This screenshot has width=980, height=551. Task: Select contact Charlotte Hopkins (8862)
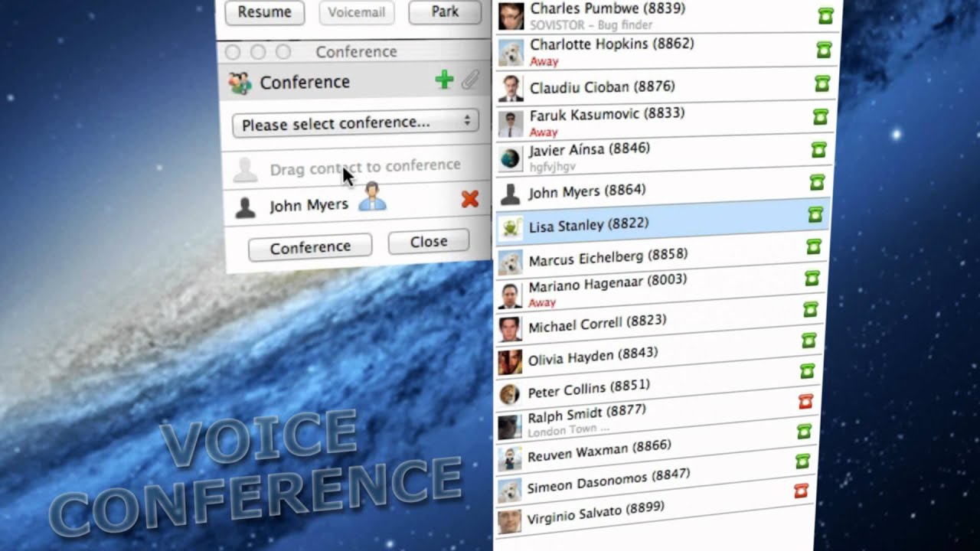point(665,52)
